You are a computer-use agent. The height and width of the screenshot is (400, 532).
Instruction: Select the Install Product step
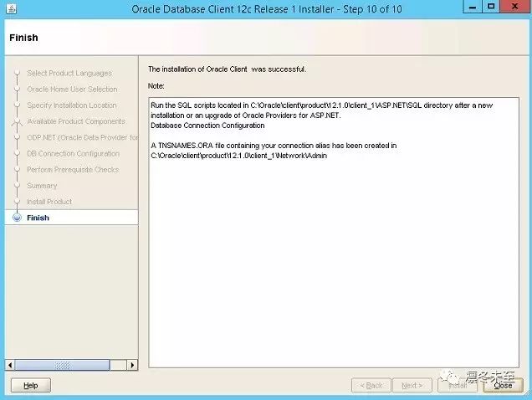[49, 202]
